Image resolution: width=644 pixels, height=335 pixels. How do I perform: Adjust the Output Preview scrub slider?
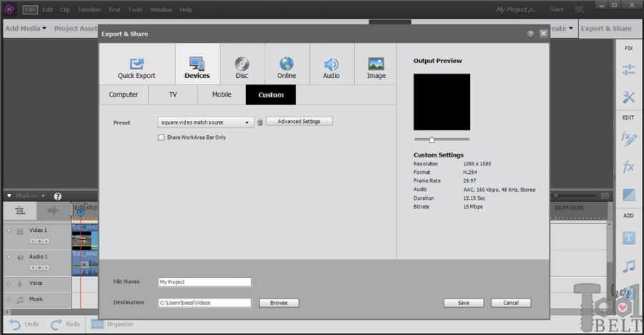coord(431,140)
